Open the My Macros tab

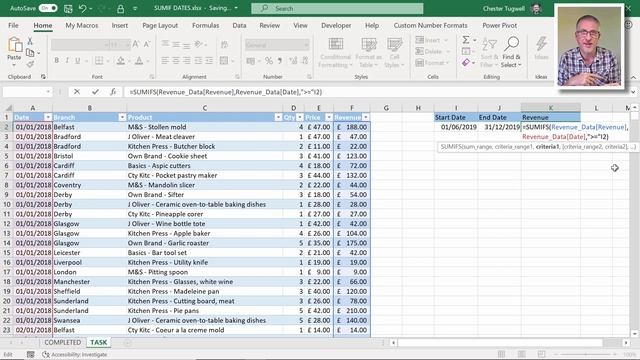(82, 25)
